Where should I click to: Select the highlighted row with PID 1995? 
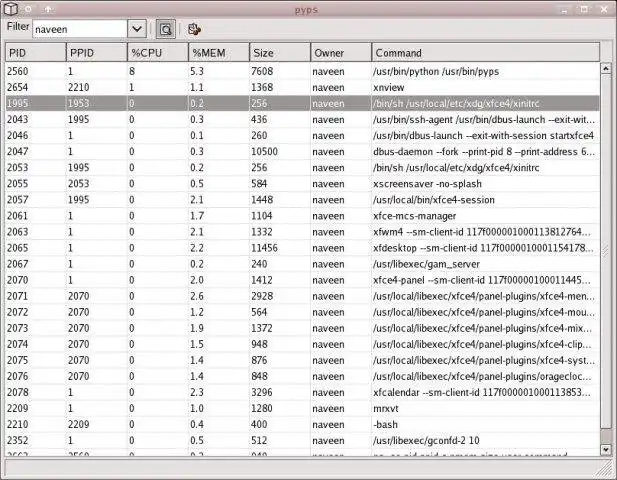click(x=302, y=103)
